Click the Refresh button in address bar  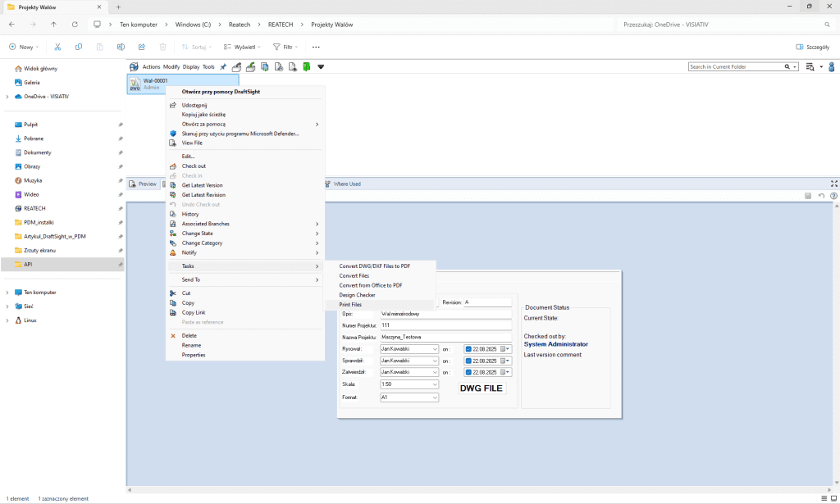pyautogui.click(x=75, y=25)
